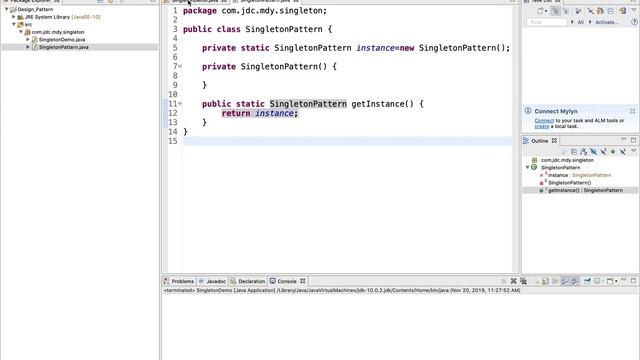Click the Find field in Task List
The width and height of the screenshot is (640, 360).
[x=547, y=22]
